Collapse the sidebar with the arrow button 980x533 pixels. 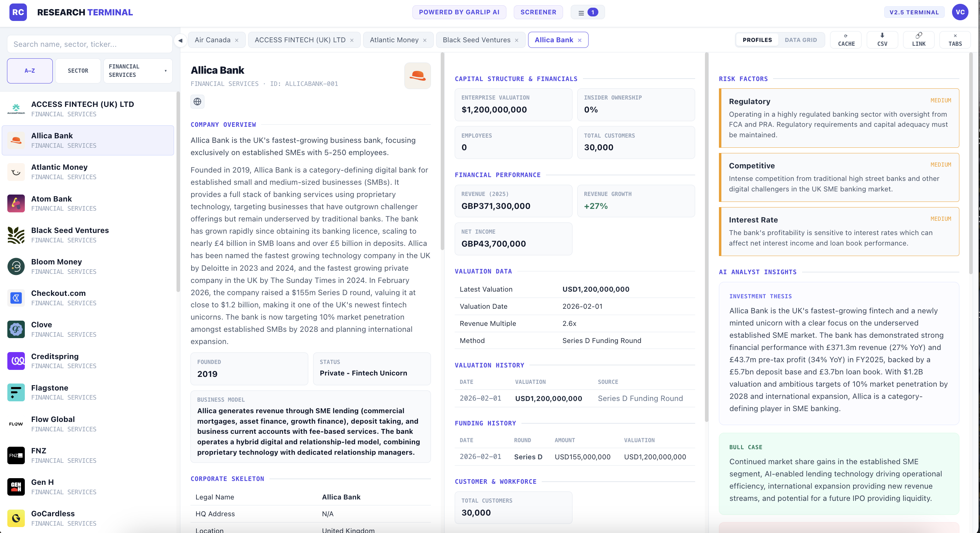click(180, 40)
